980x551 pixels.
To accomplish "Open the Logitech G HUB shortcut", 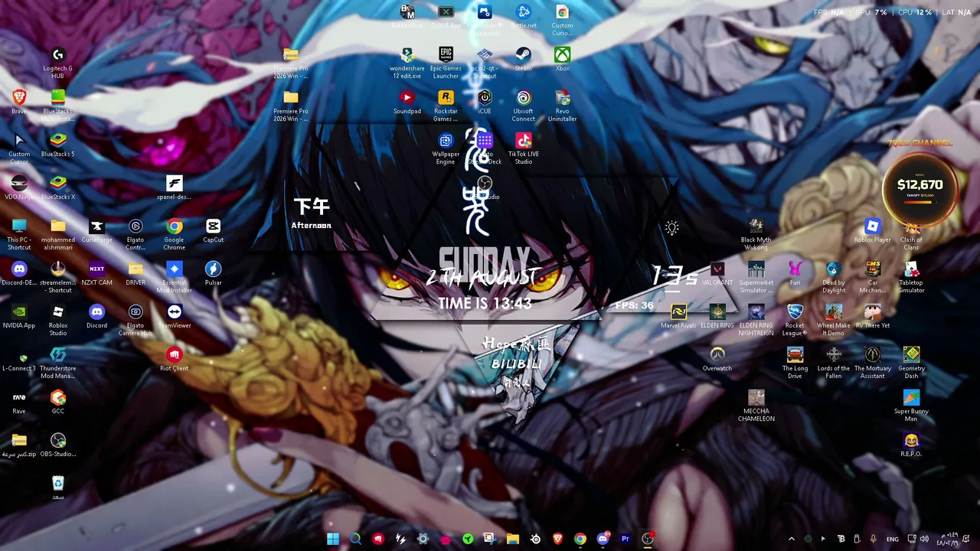I will [x=58, y=63].
